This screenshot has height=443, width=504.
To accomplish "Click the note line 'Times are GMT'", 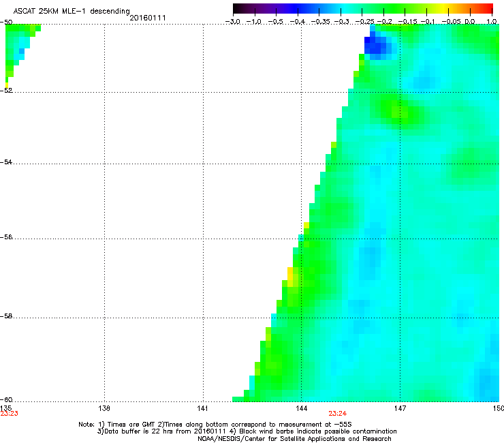I will [131, 425].
